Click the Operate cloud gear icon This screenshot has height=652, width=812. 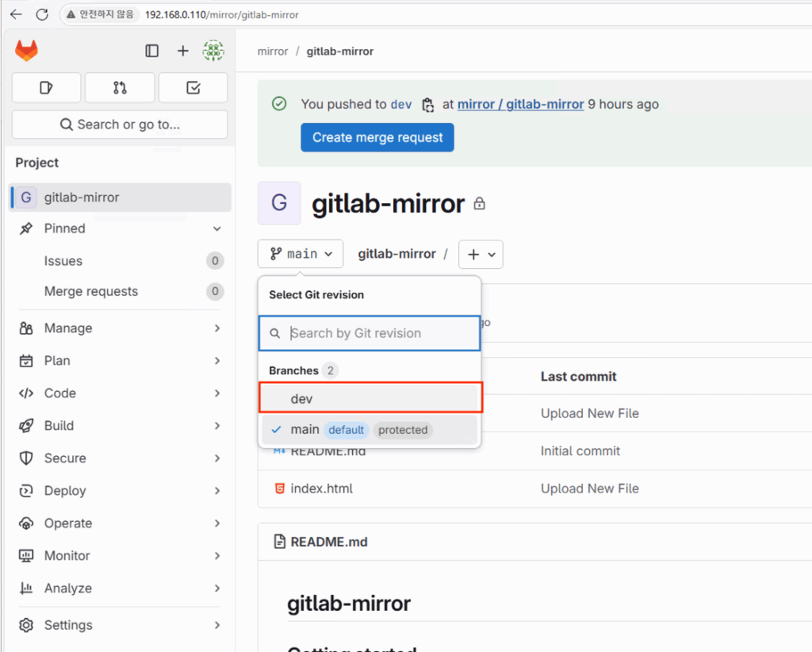tap(26, 523)
